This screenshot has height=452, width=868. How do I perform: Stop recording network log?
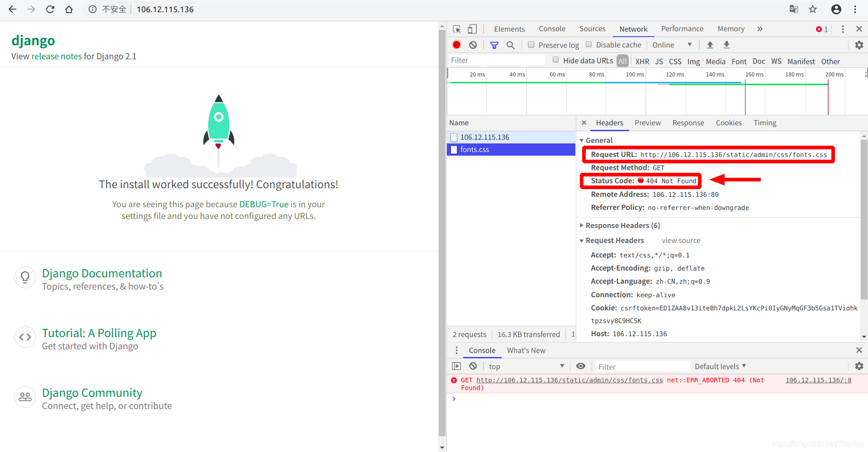tap(456, 45)
